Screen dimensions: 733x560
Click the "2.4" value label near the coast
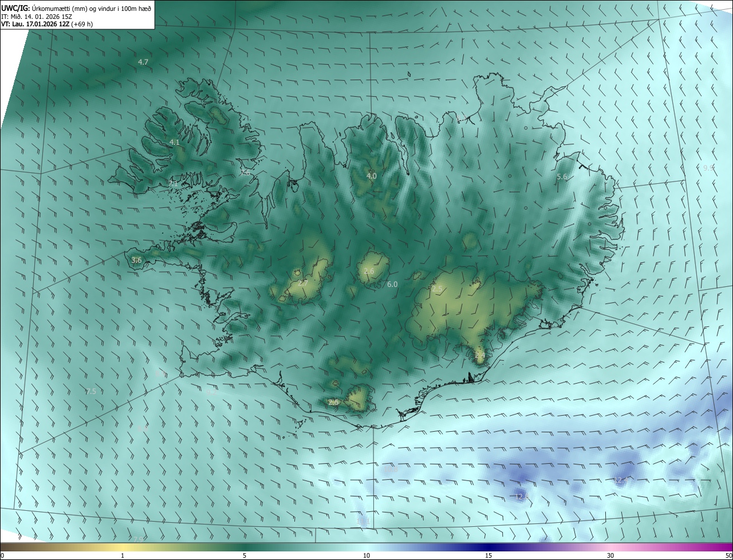coord(480,356)
